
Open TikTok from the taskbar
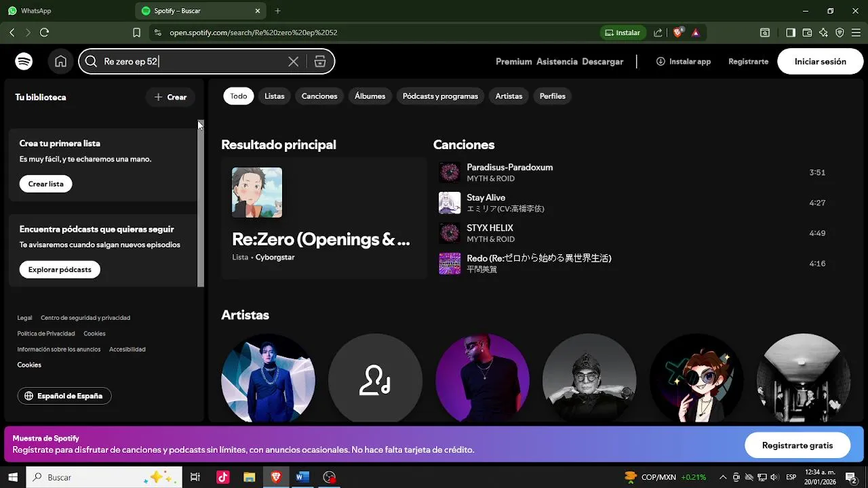223,477
